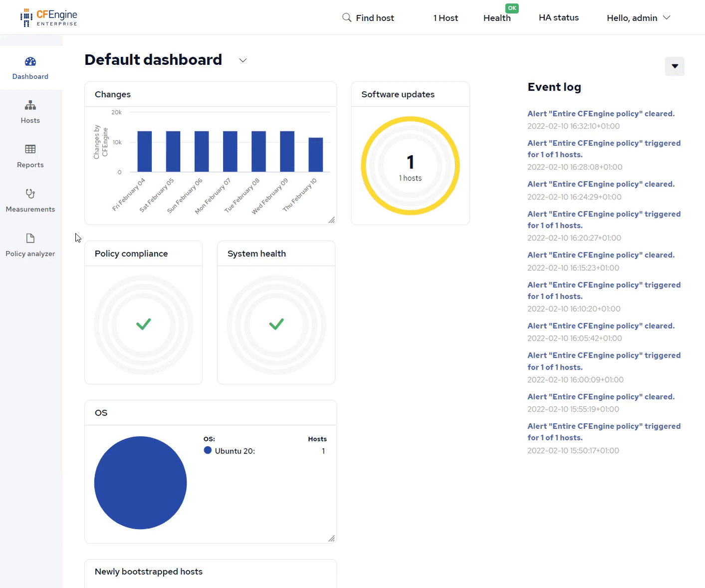This screenshot has width=705, height=588.
Task: Click the System health green checkmark
Action: (276, 325)
